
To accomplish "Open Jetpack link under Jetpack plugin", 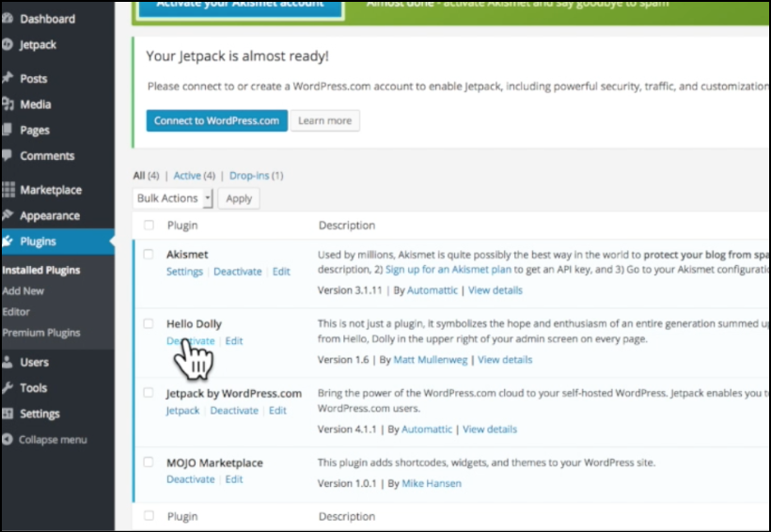I will point(183,411).
